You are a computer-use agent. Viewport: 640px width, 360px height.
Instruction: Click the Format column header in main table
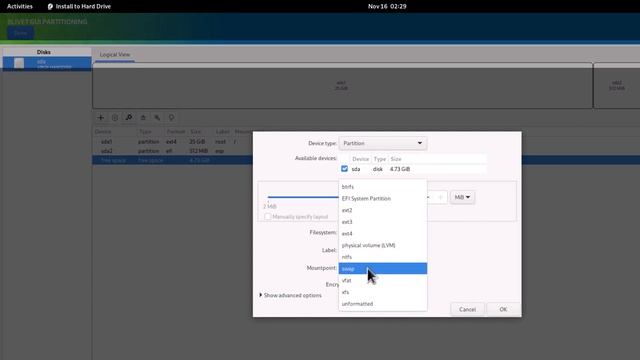[x=176, y=132]
